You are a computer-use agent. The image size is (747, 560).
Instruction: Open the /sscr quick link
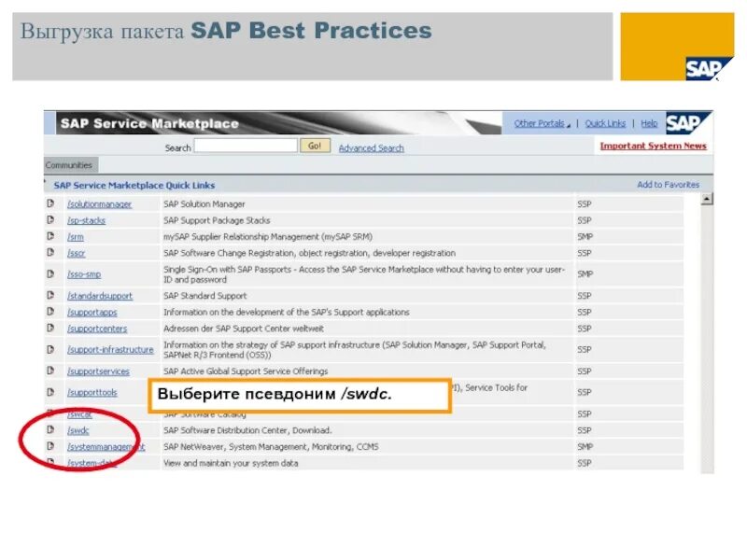tap(77, 253)
